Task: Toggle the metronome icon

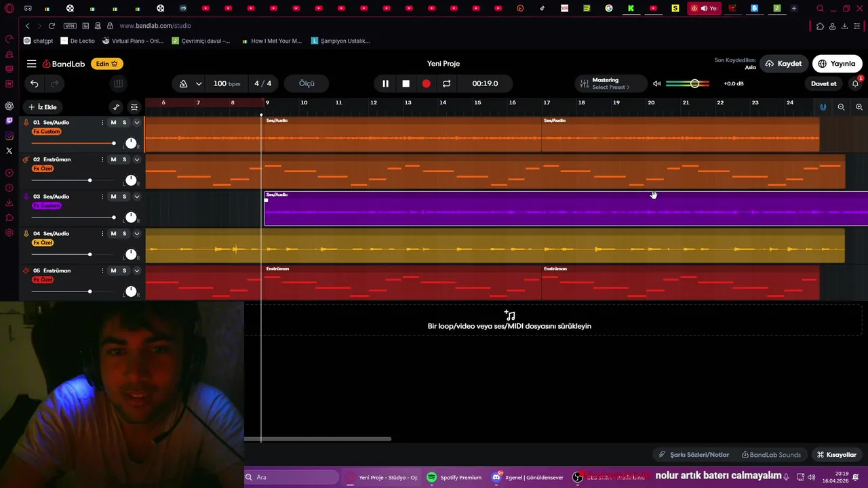Action: coord(183,83)
